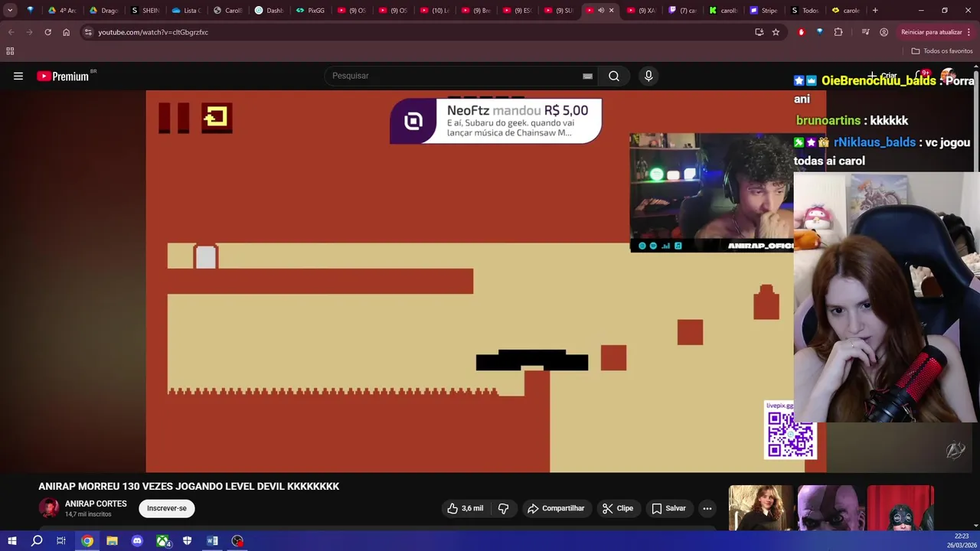The image size is (980, 551).
Task: Open the apps grid in bookmarks bar
Action: tap(10, 51)
